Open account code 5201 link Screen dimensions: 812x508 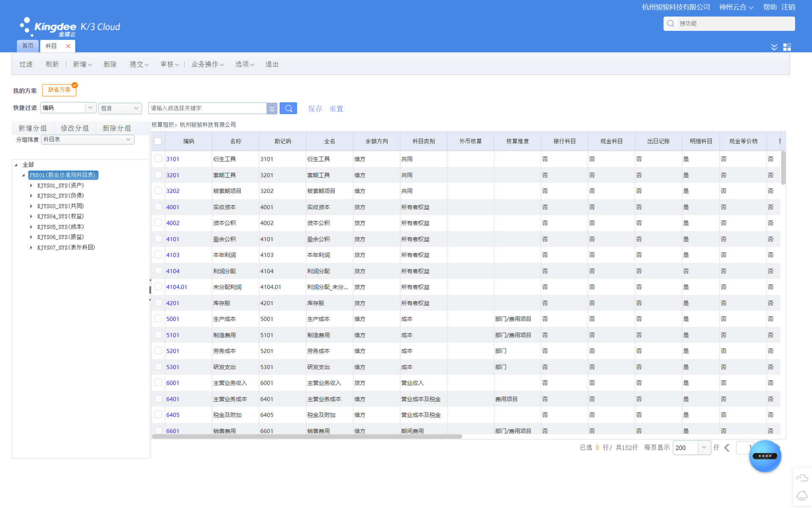pos(173,351)
